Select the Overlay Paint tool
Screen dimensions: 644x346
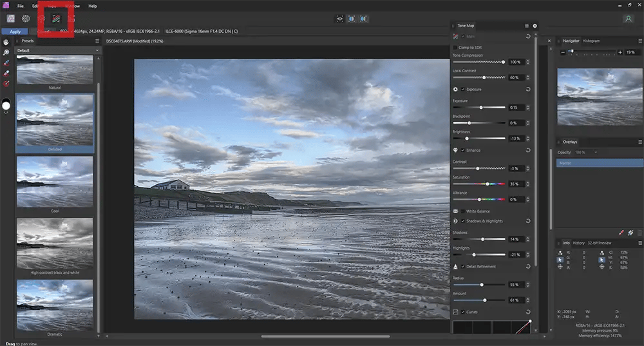click(x=6, y=63)
